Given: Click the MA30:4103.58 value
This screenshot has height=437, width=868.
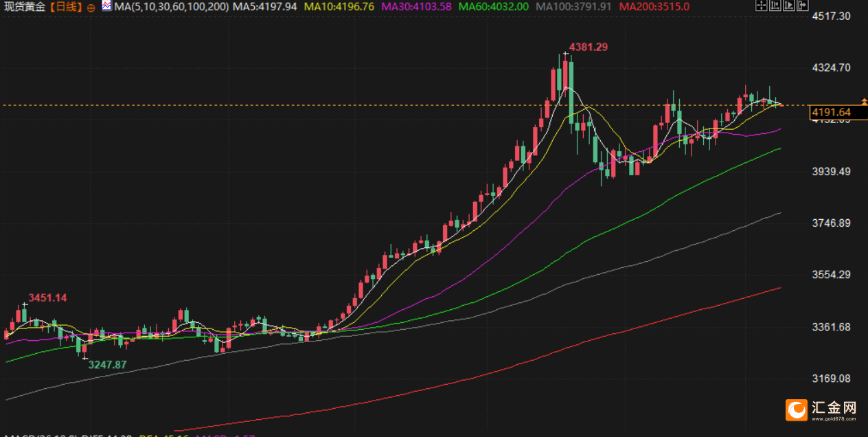Looking at the screenshot, I should 416,7.
